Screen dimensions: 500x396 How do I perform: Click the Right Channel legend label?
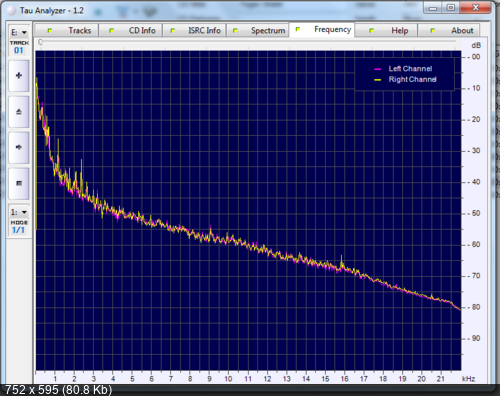pyautogui.click(x=412, y=79)
